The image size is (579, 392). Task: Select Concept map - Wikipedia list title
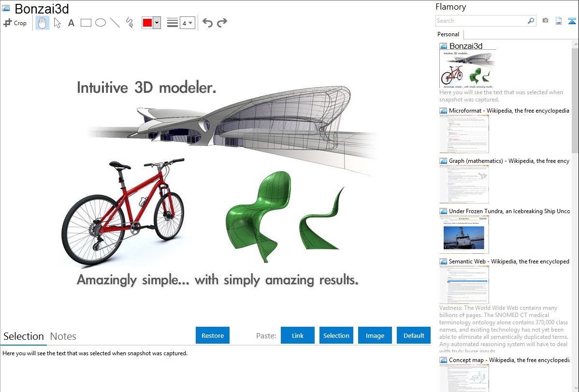509,360
